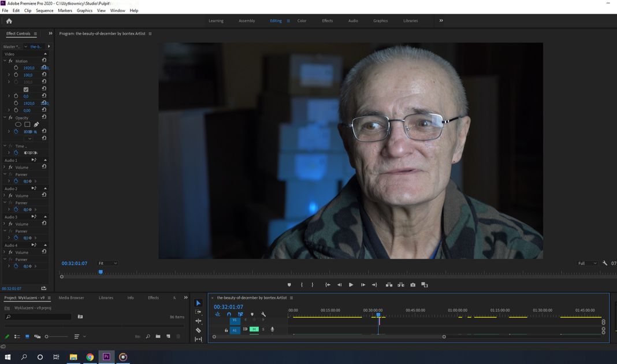
Task: Open the Sequence menu
Action: (44, 10)
